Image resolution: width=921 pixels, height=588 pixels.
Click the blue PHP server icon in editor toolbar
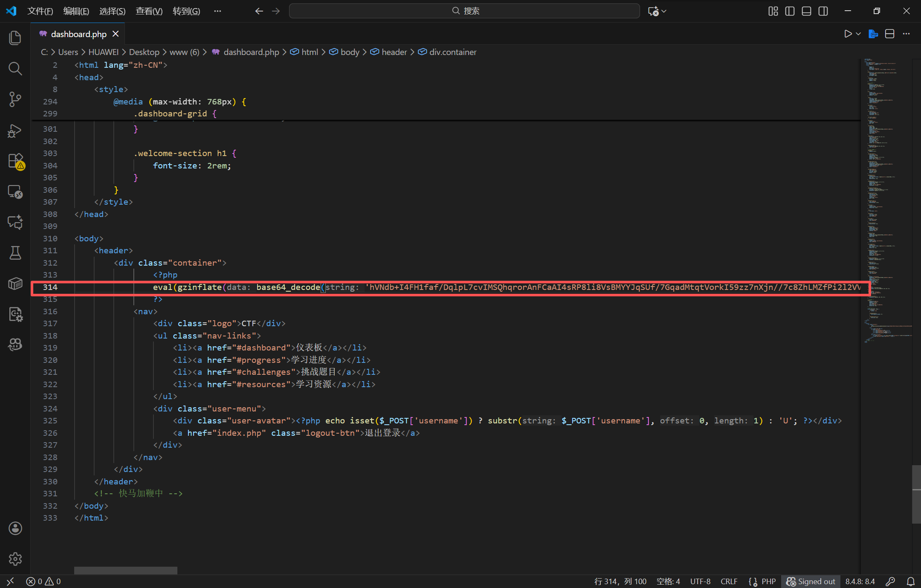873,34
